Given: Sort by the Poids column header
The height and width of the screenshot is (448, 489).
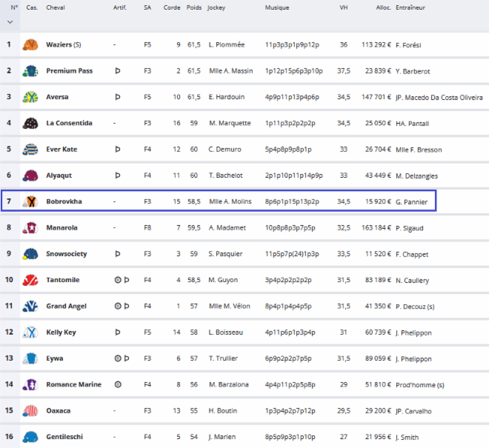Looking at the screenshot, I should [192, 7].
